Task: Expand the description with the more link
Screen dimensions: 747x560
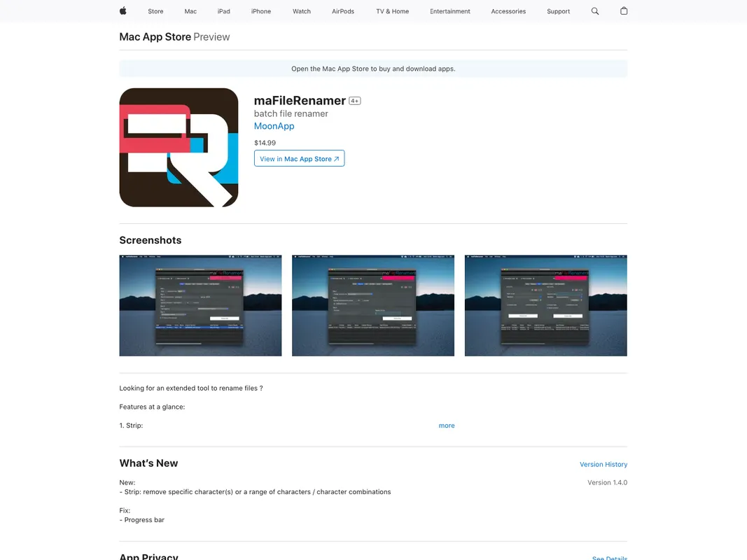Action: coord(447,425)
